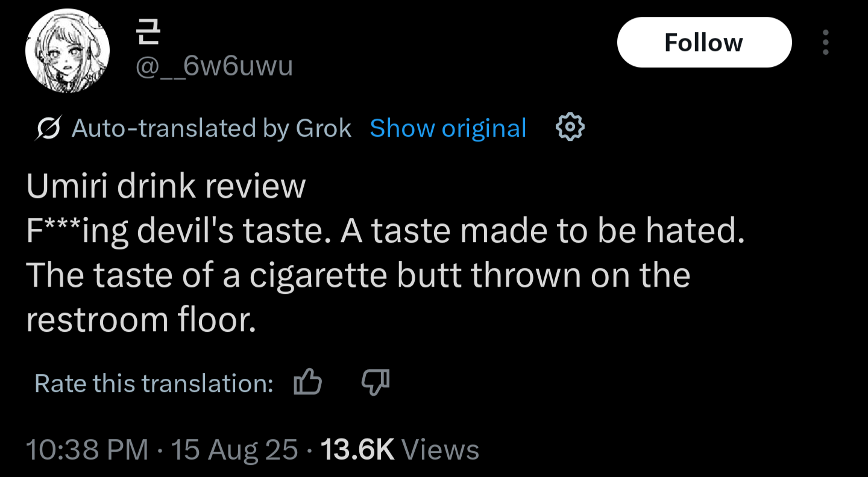Open the @__6w6uwu handle

[x=213, y=65]
